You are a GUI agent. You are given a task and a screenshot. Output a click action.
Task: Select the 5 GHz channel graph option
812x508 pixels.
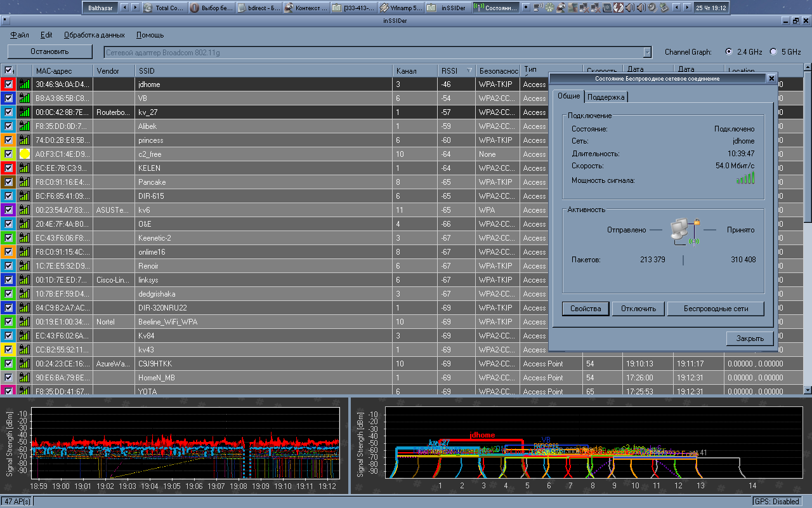[x=773, y=52]
